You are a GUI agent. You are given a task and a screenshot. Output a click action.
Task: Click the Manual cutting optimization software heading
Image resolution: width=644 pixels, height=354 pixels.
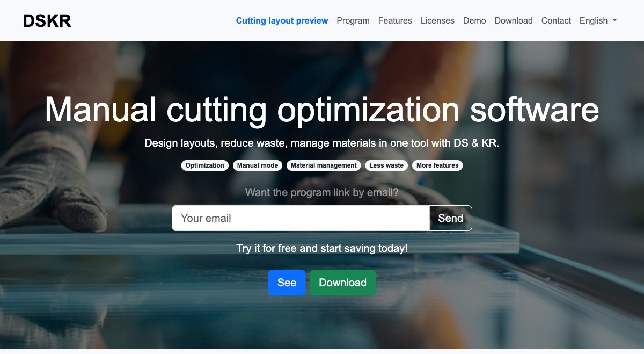322,109
